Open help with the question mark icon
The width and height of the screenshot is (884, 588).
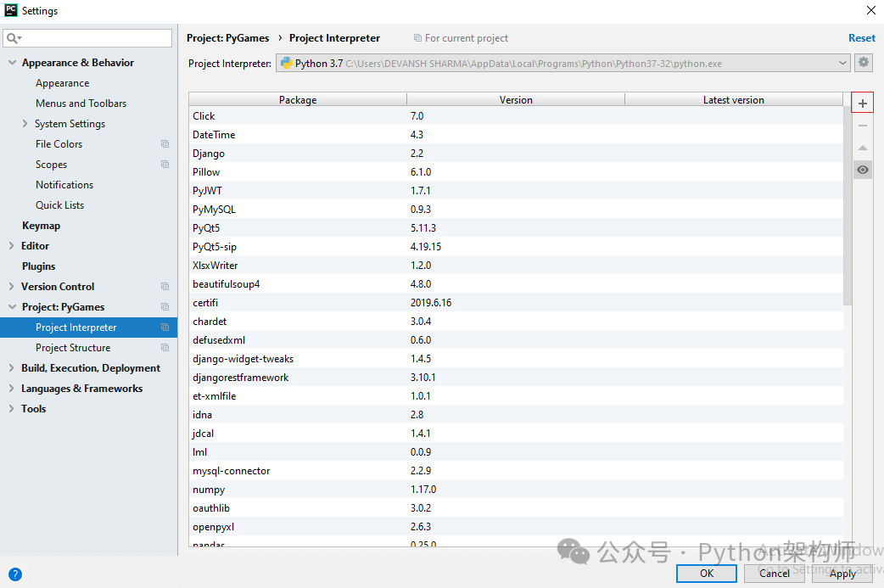tap(15, 574)
